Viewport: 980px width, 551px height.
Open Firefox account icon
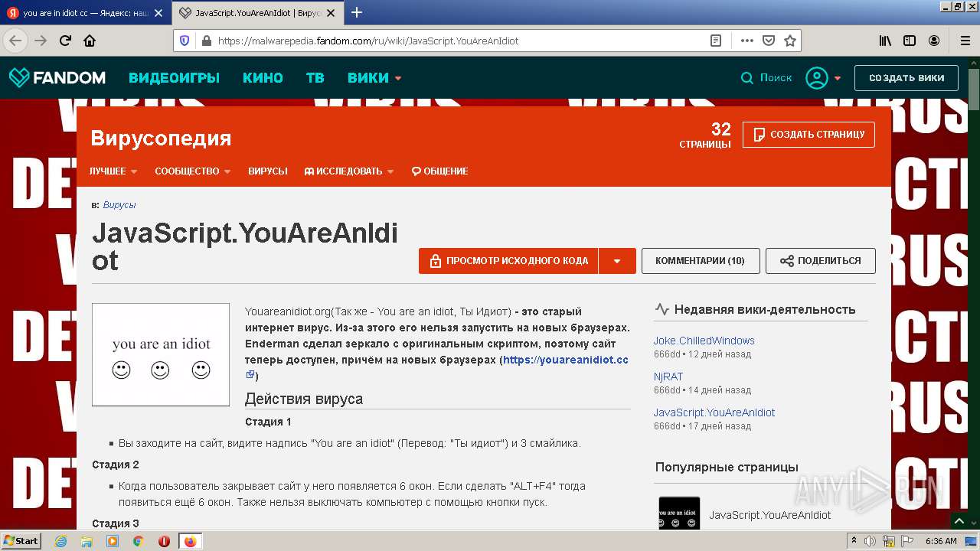point(934,41)
